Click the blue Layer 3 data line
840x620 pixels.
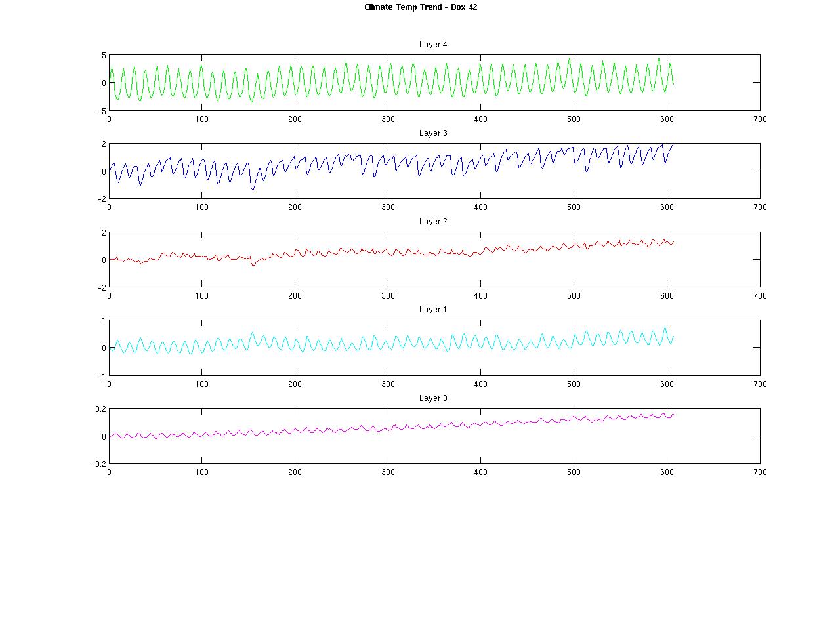click(295, 157)
